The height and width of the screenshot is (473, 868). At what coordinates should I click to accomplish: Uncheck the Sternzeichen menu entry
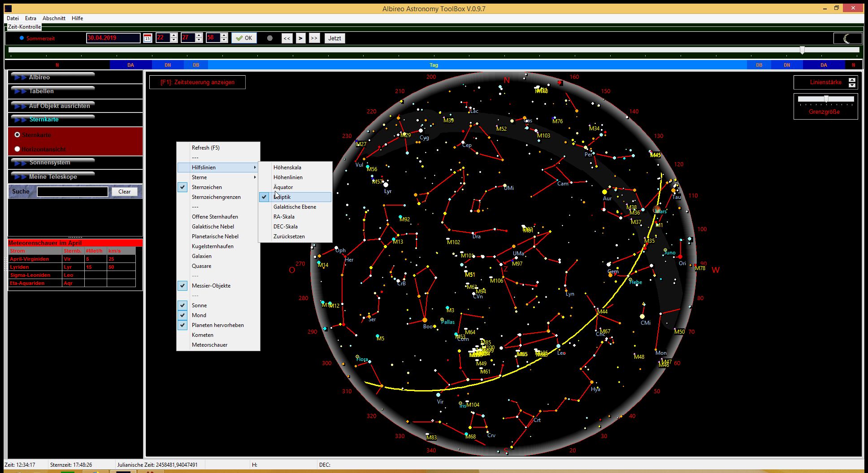pyautogui.click(x=218, y=187)
